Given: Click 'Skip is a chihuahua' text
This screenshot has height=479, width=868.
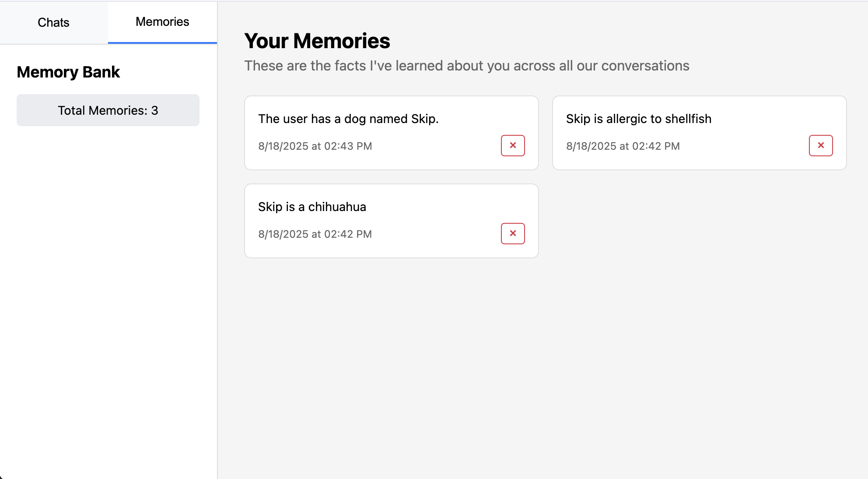Looking at the screenshot, I should [312, 207].
